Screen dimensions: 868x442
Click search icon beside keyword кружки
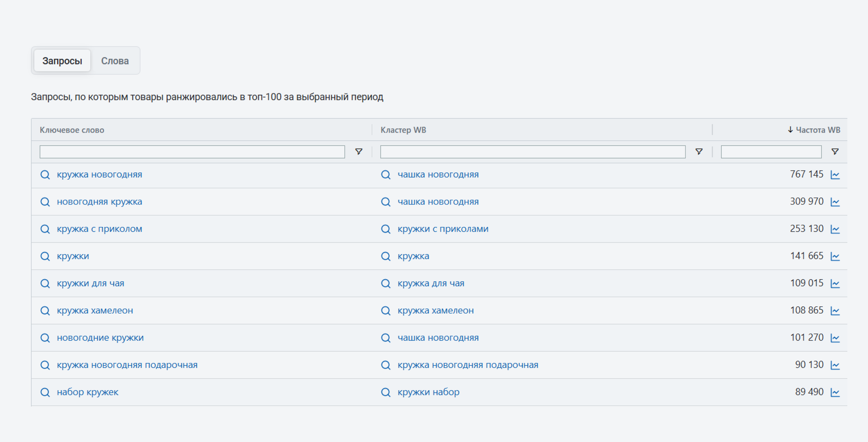point(45,256)
